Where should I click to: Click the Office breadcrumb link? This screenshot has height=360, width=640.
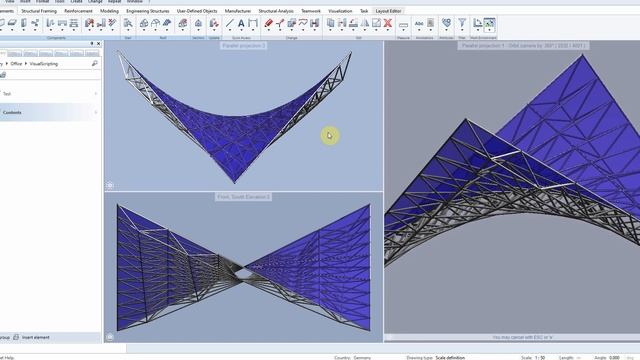[x=16, y=64]
